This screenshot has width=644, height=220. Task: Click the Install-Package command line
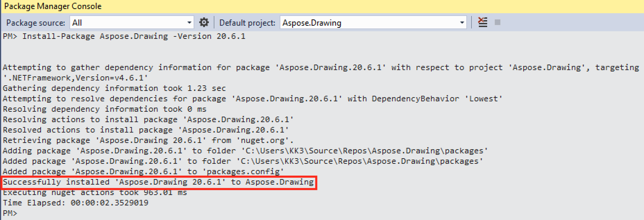tap(124, 36)
